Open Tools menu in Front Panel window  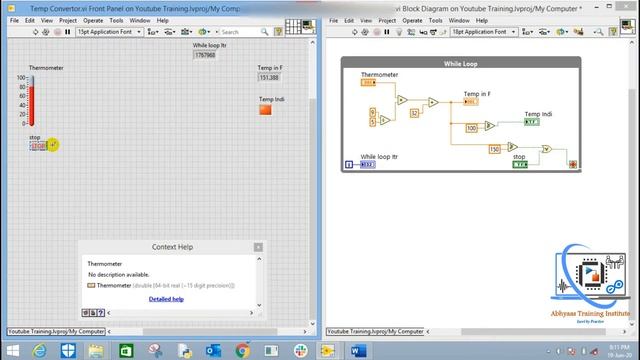pyautogui.click(x=116, y=20)
